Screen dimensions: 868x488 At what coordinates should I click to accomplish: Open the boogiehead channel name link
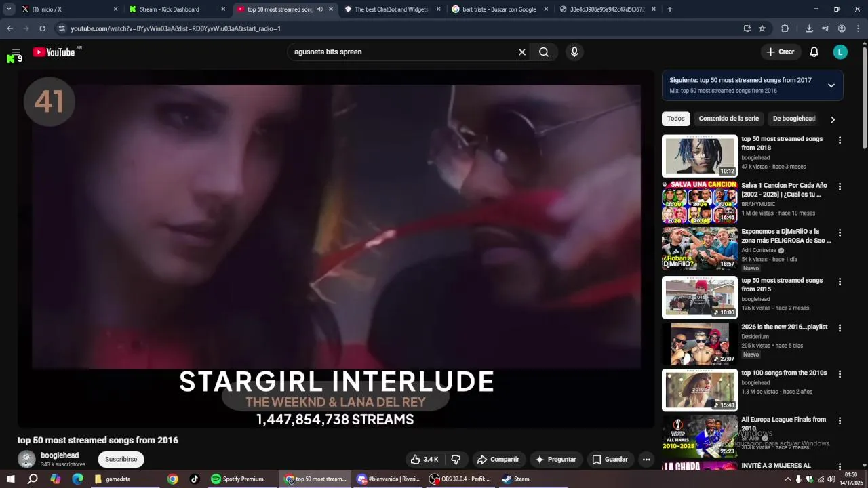click(x=60, y=455)
